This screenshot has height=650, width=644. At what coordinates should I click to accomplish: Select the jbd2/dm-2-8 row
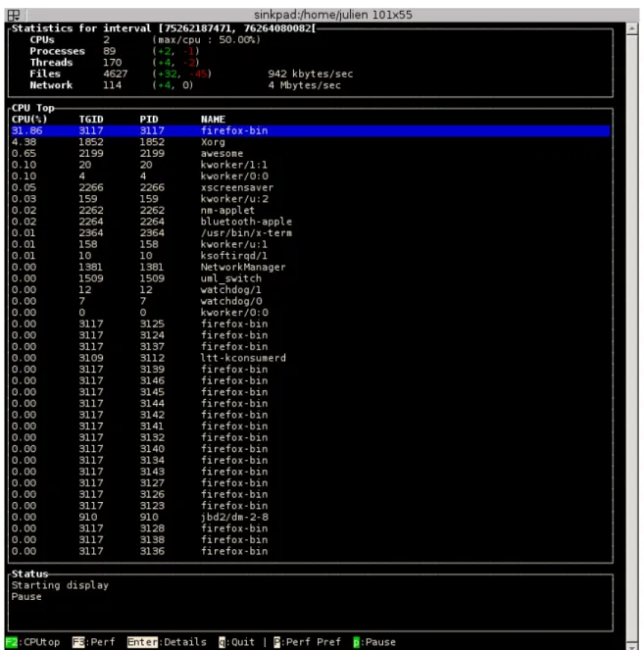pos(311,518)
